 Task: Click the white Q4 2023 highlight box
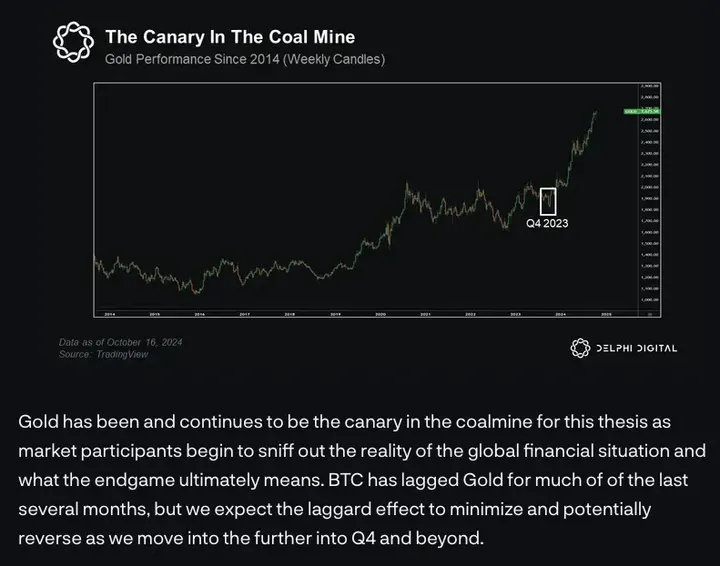point(547,200)
